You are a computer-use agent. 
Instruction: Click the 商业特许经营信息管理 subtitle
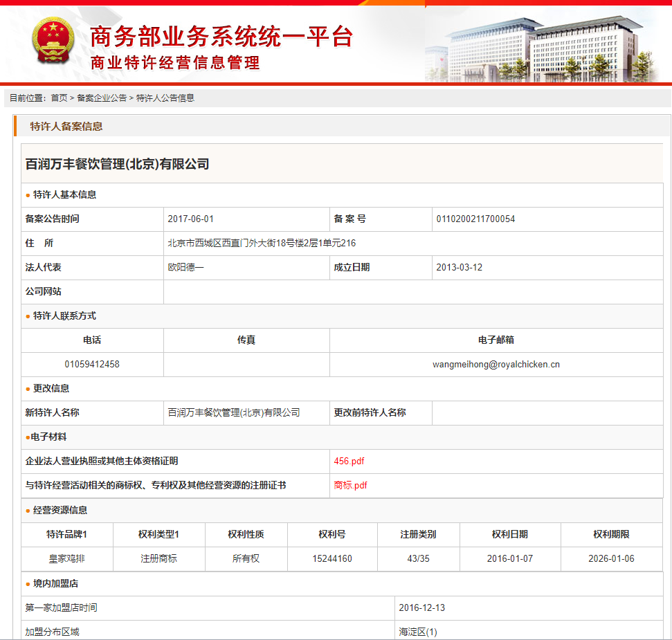(x=175, y=63)
